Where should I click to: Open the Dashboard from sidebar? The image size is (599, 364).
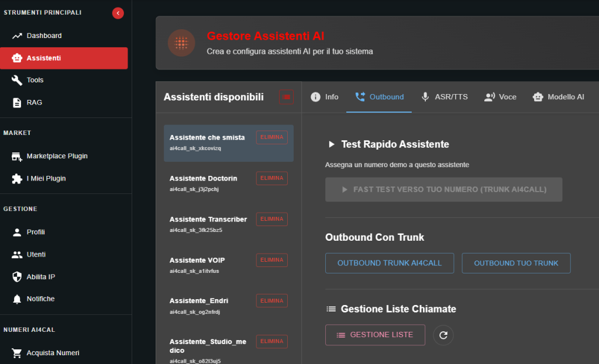pos(44,36)
